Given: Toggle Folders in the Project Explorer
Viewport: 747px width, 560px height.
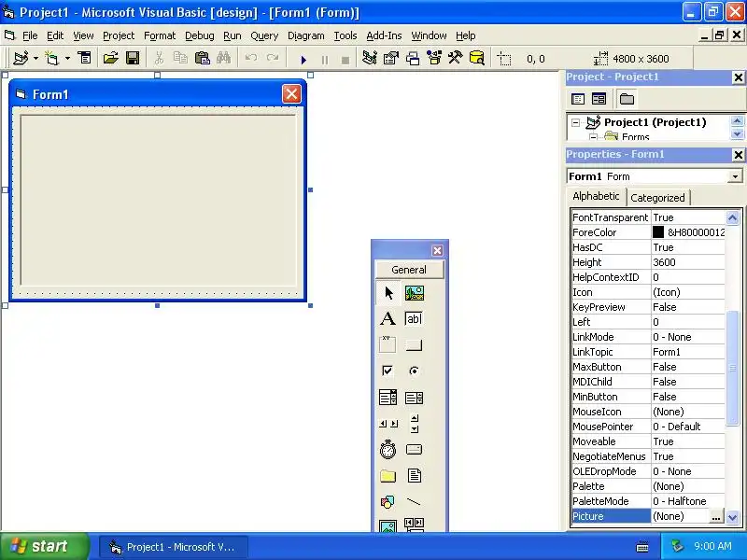Looking at the screenshot, I should 627,99.
